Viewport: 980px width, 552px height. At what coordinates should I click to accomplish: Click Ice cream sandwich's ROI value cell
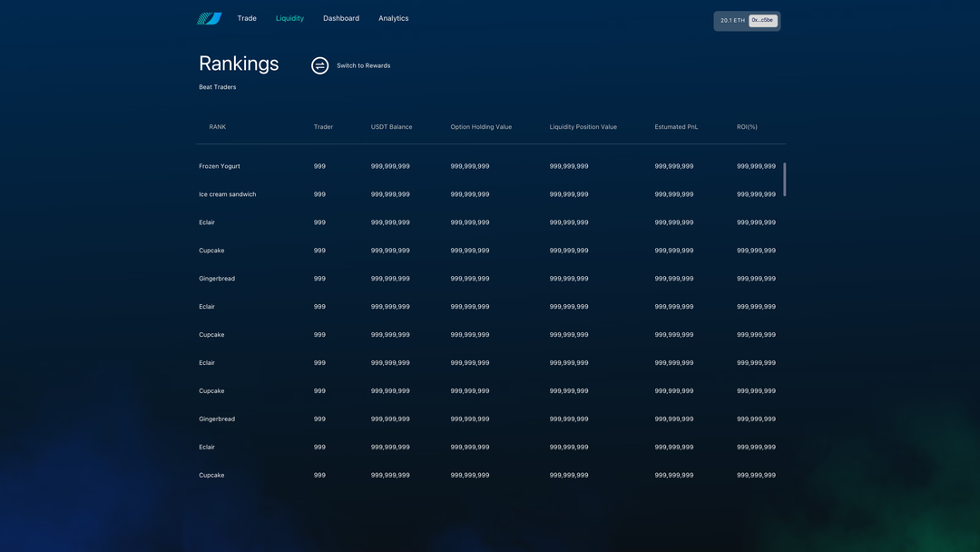[x=756, y=194]
